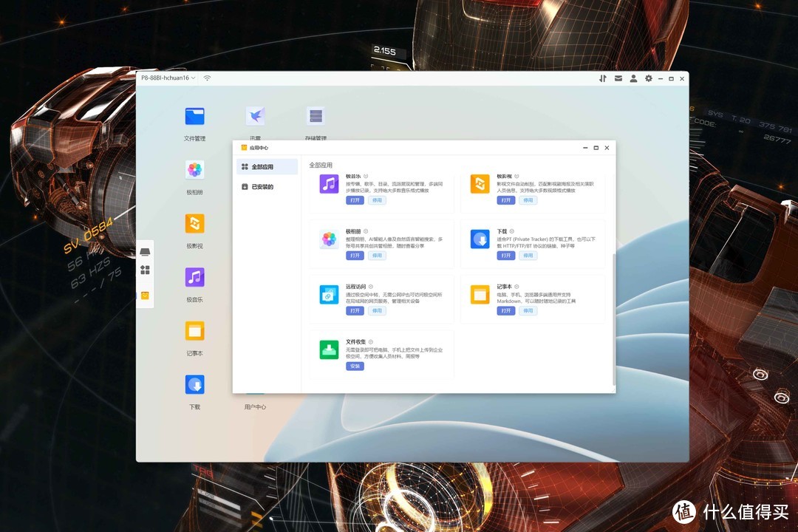Image resolution: width=798 pixels, height=532 pixels.
Task: Expand details arrow next to 极相册 title
Action: [x=366, y=231]
